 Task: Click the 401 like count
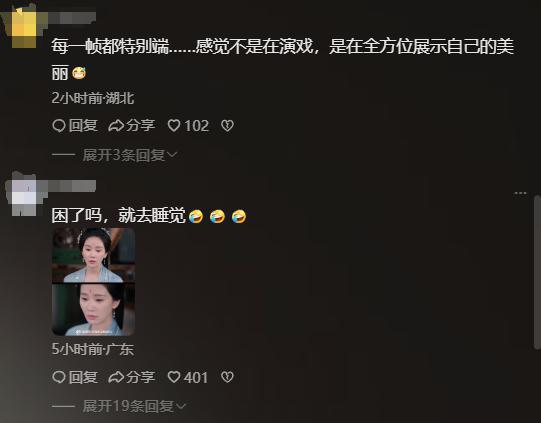click(x=196, y=377)
